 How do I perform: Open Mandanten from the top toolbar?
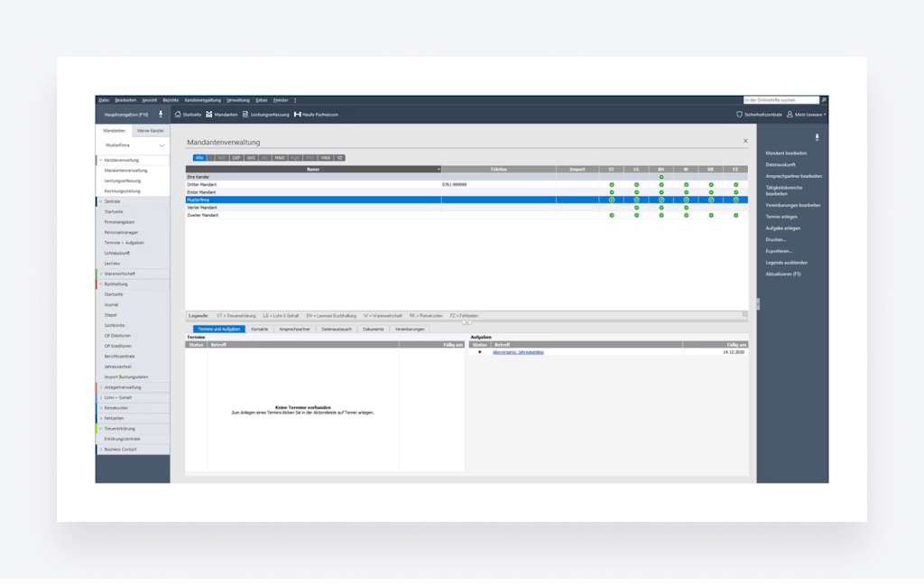pyautogui.click(x=222, y=115)
